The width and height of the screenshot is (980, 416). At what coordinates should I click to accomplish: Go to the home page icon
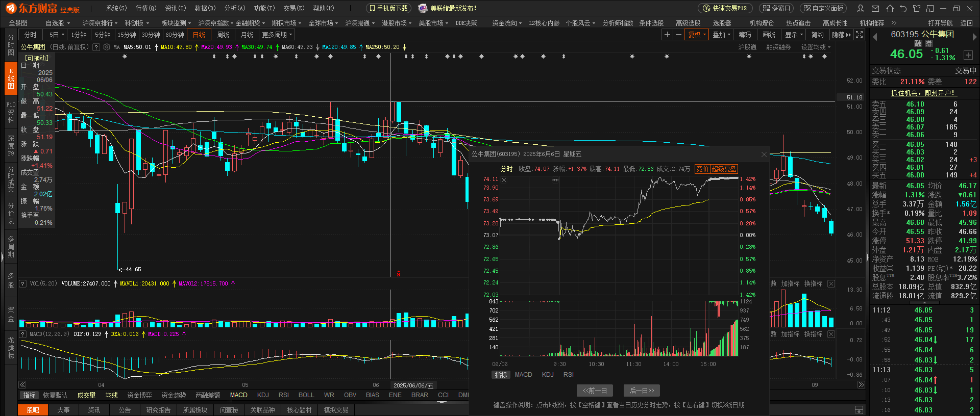[x=890, y=8]
